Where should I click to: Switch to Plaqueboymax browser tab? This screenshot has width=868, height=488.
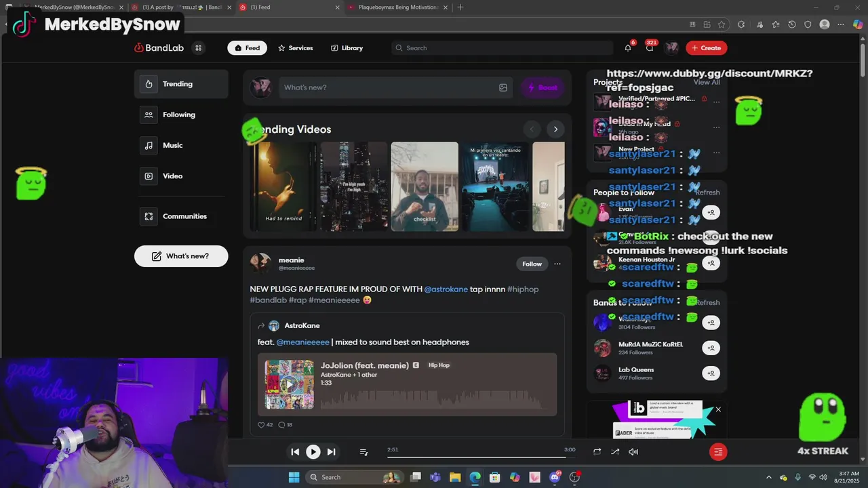[x=399, y=7]
